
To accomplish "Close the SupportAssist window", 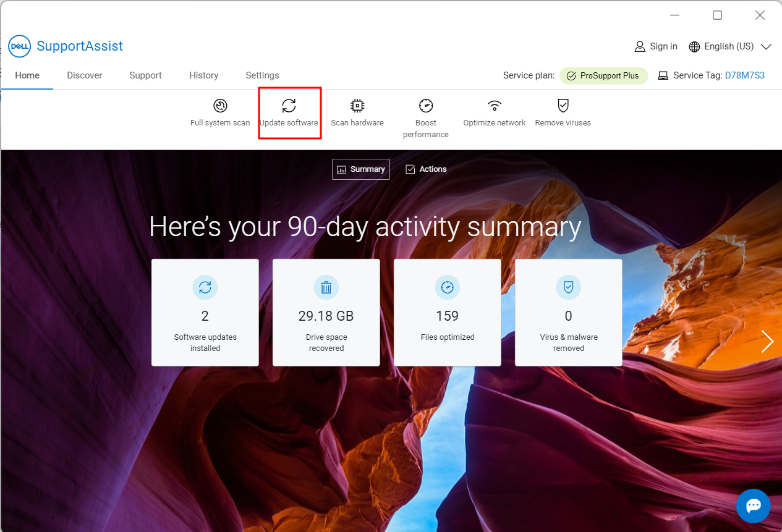I will click(760, 15).
